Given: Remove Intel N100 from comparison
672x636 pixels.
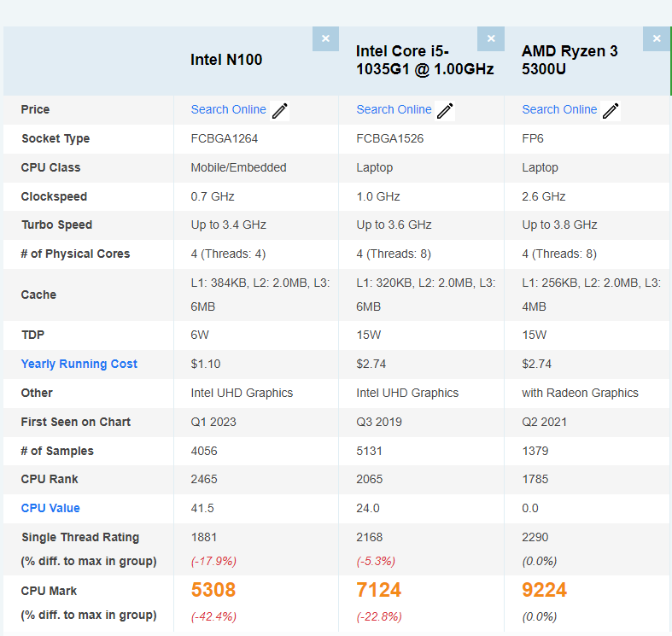Looking at the screenshot, I should click(x=325, y=38).
